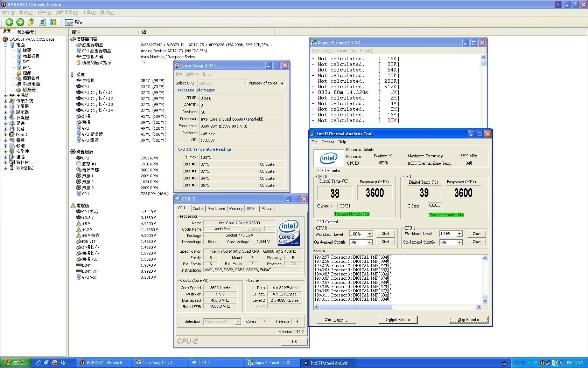This screenshot has height=368, width=588.
Task: Select the 電腦名稱 tree item
Action: 31,56
